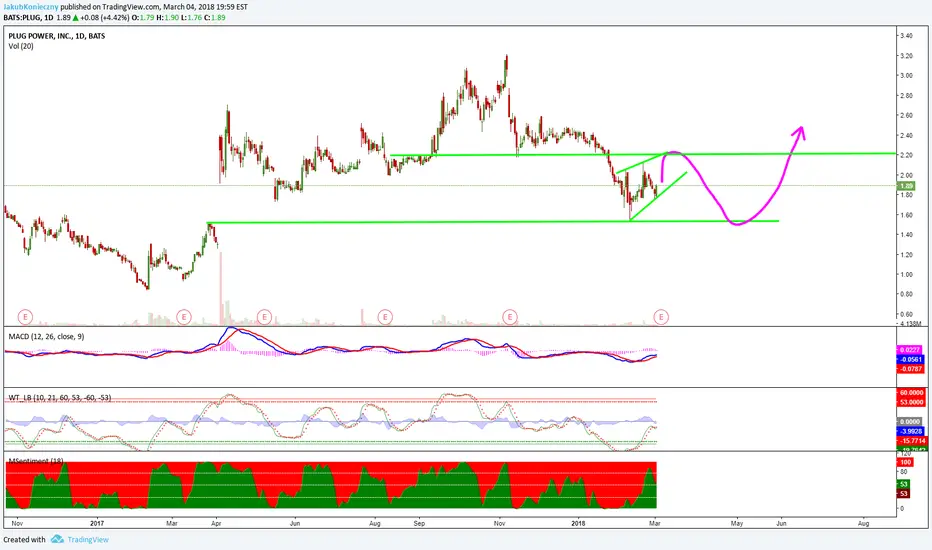Click the H:1.90 high value in header

168,18
